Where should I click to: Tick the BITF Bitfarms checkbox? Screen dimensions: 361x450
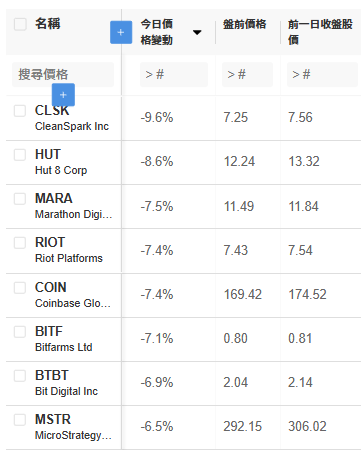20,332
